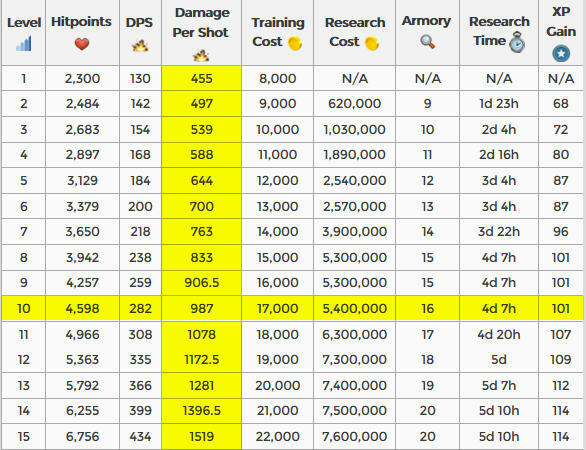Click the yellow 455 damage cell
This screenshot has height=450, width=586.
pos(201,78)
